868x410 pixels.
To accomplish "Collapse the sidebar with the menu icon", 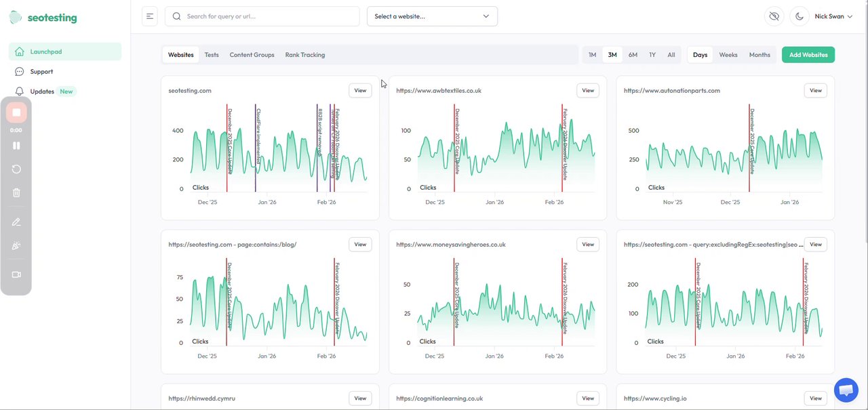I will coord(150,16).
